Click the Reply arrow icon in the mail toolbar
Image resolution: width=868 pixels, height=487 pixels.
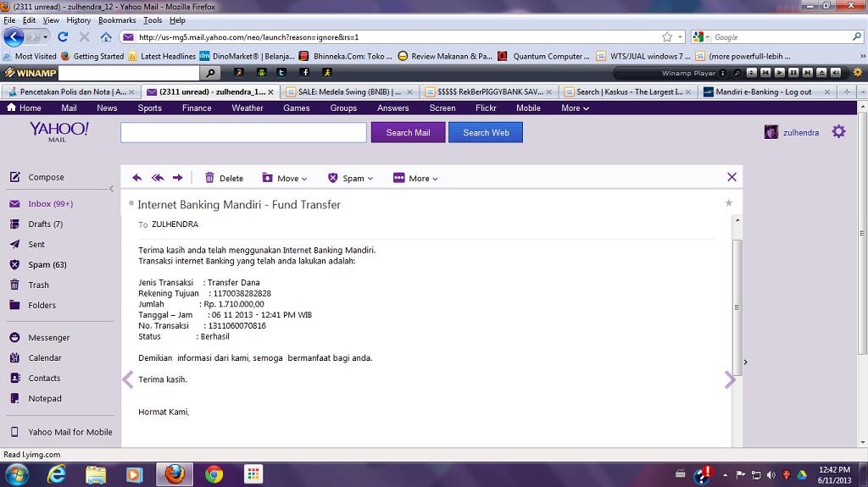136,178
